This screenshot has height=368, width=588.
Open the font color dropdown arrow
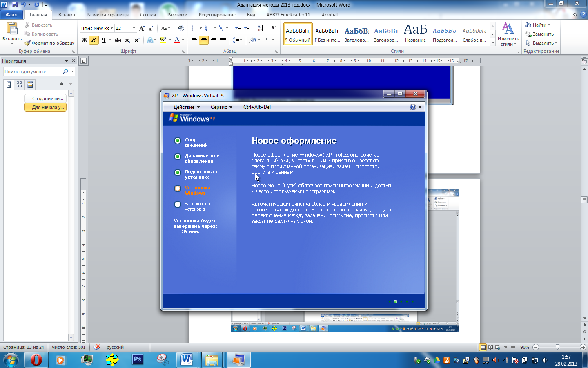(183, 40)
